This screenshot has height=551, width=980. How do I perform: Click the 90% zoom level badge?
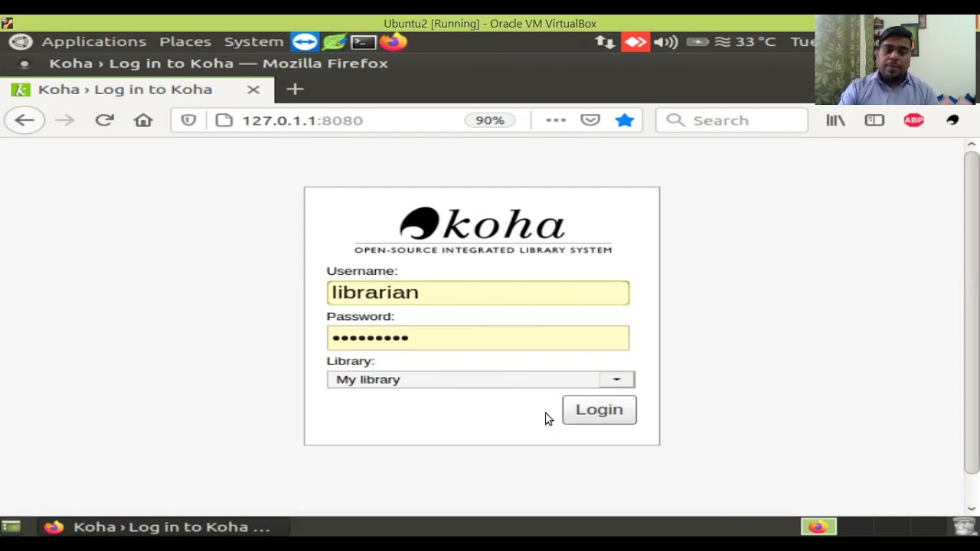tap(489, 120)
